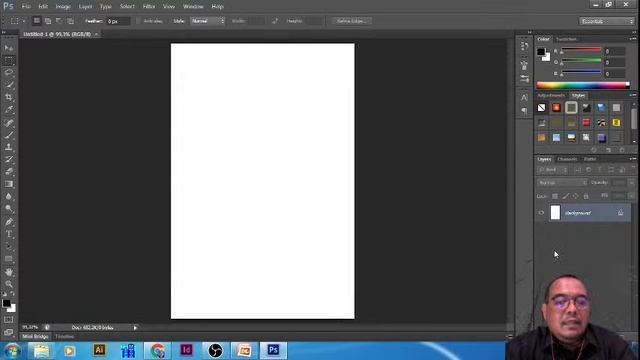Select the Lasso tool
This screenshot has height=360, width=640.
[9, 73]
